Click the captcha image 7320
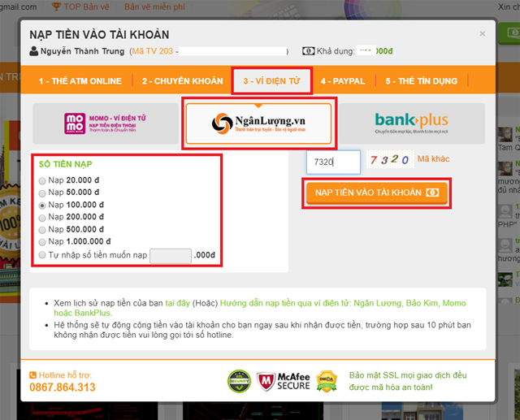Screen dimensions: 520x420 [x=390, y=159]
